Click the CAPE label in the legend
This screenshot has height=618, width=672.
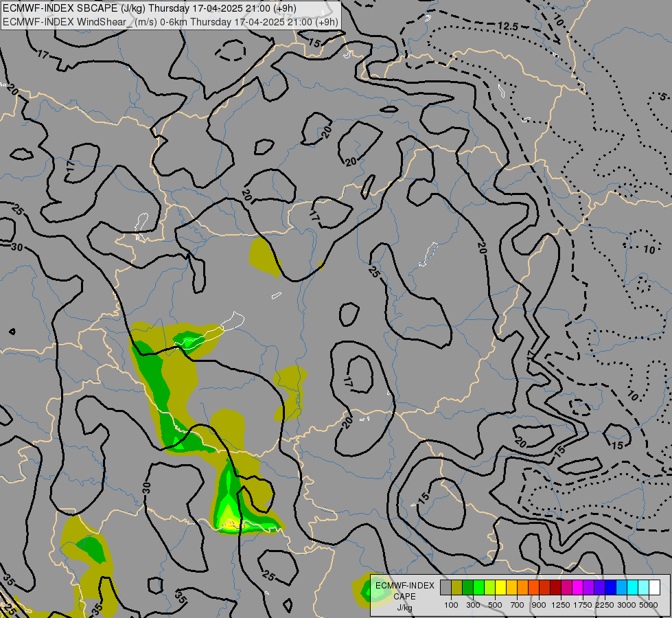404,597
